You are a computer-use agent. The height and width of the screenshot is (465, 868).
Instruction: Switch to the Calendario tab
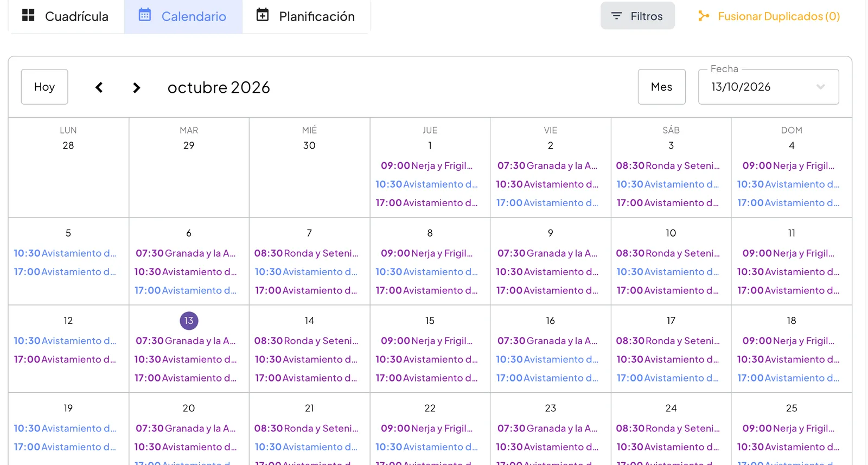pos(183,16)
